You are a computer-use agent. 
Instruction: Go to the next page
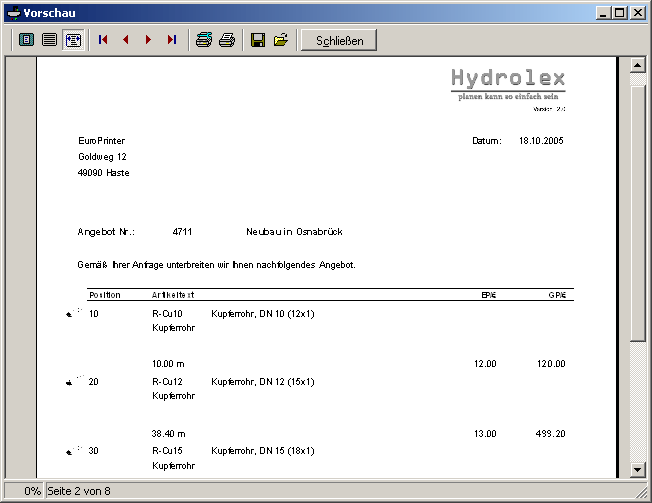148,40
